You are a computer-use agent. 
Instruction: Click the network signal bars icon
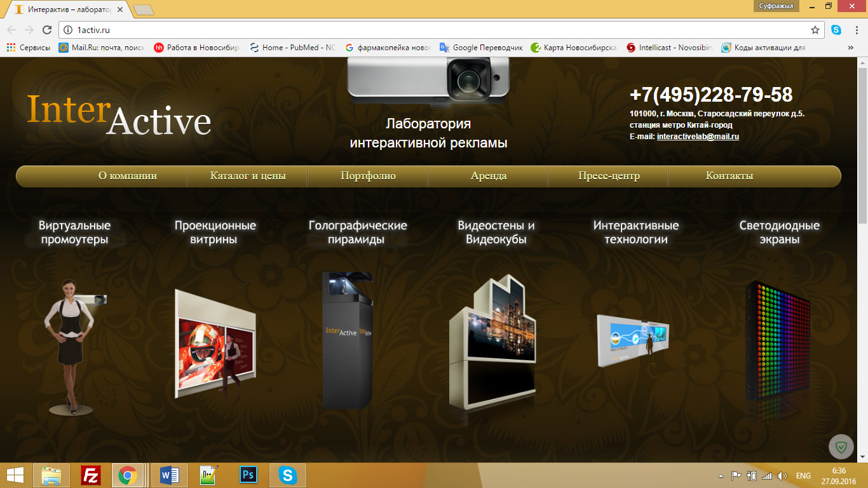pos(767,476)
